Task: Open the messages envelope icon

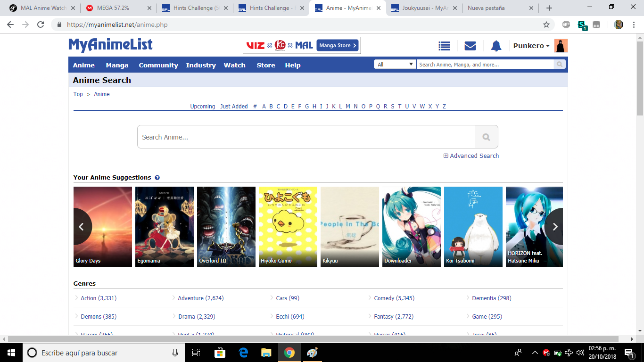Action: click(x=470, y=46)
